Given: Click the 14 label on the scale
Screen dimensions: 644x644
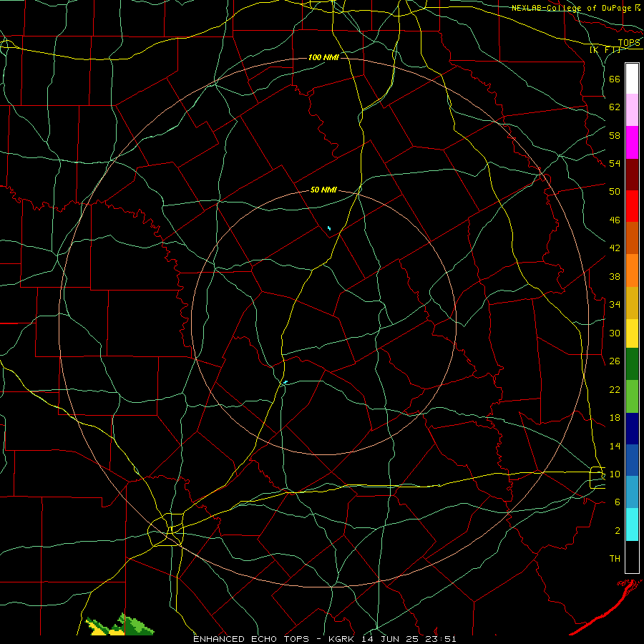Looking at the screenshot, I should (615, 446).
